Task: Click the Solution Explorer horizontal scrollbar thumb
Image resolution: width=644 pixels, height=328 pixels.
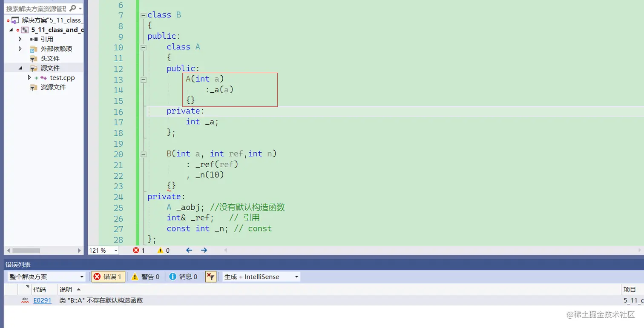Action: (26, 251)
